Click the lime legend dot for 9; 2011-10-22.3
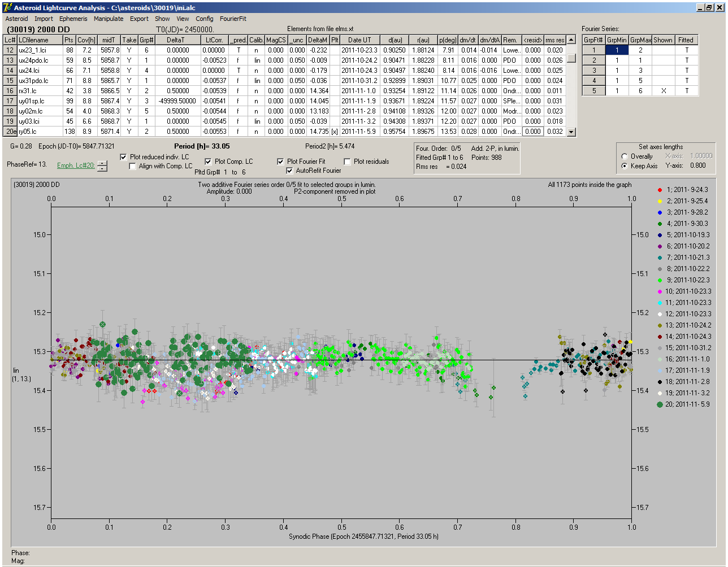This screenshot has width=728, height=567. point(660,280)
